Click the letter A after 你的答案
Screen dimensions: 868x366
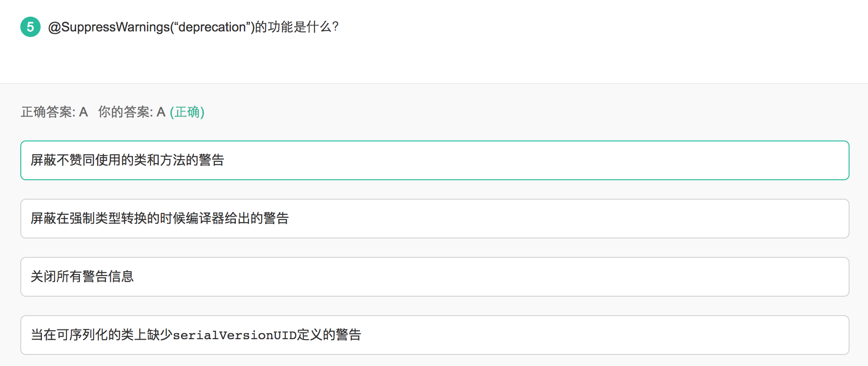(161, 112)
